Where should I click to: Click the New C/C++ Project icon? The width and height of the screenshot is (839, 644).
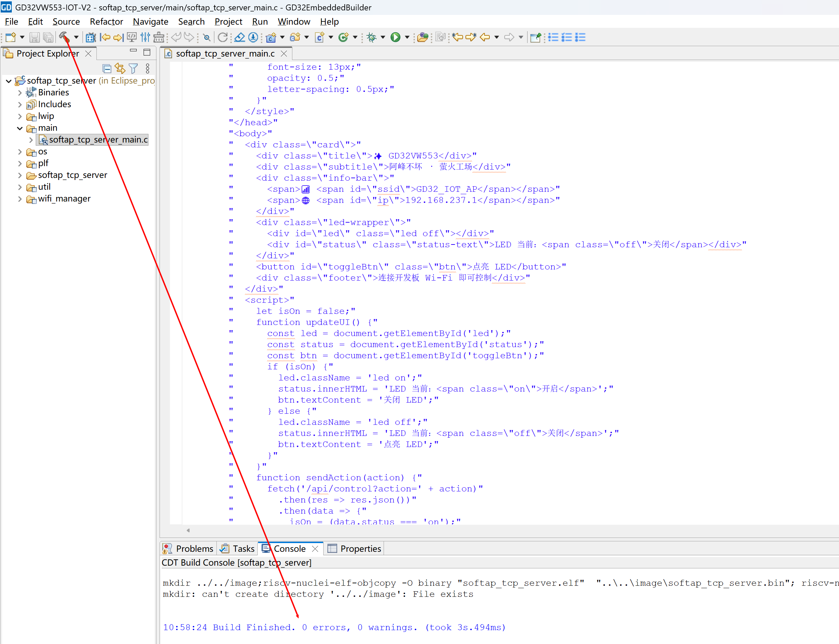[x=271, y=37]
